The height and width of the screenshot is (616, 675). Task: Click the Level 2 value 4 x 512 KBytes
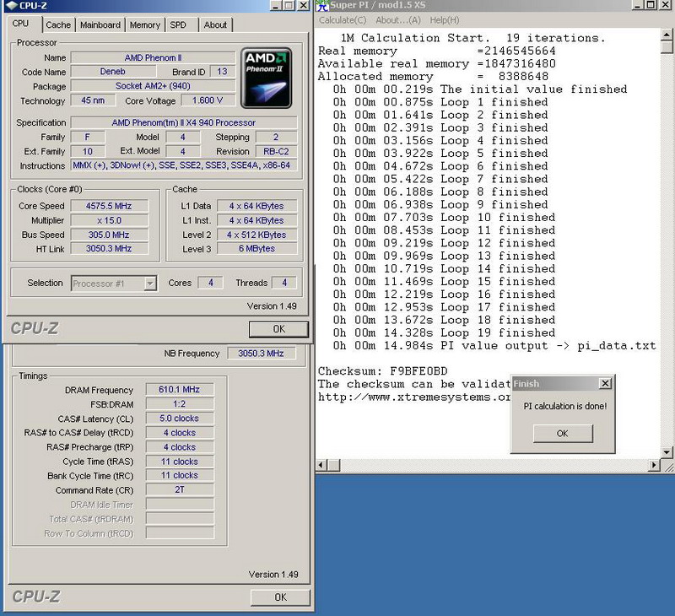[x=257, y=235]
